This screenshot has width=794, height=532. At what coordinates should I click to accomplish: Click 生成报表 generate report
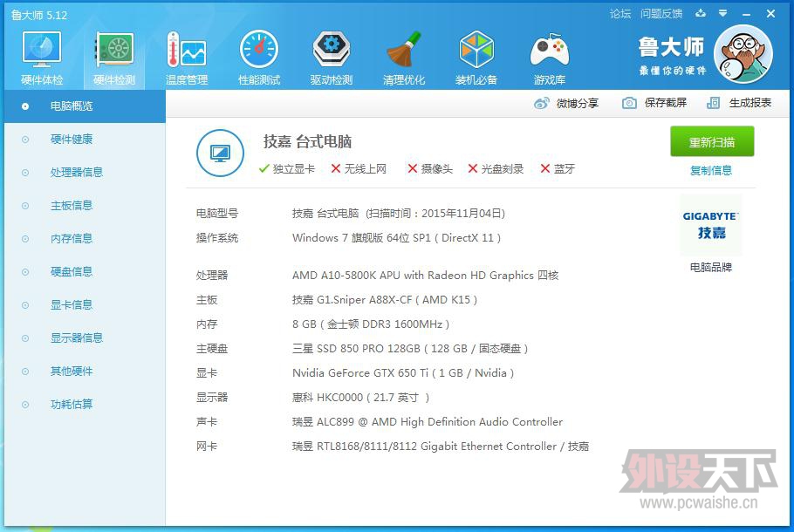click(x=750, y=103)
